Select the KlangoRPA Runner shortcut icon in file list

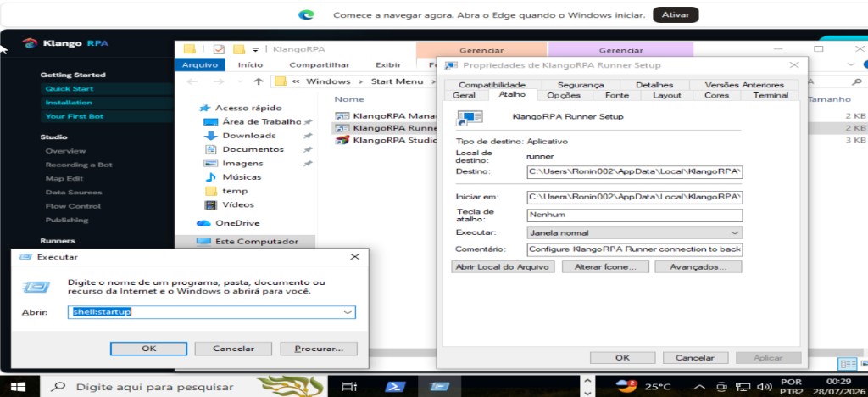tap(342, 128)
